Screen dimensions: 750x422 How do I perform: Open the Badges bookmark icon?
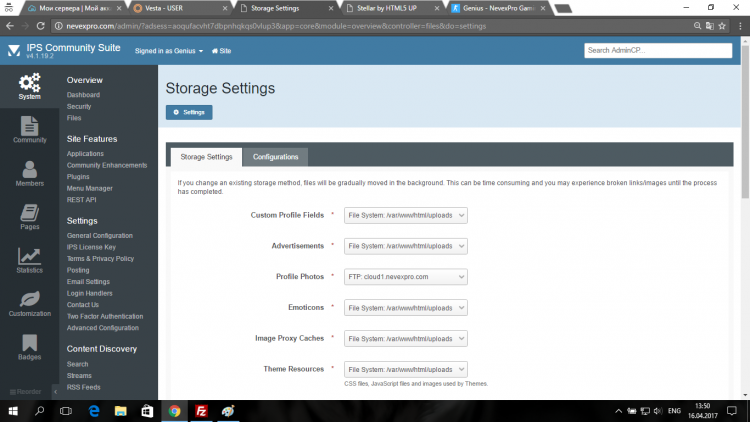coord(29,347)
